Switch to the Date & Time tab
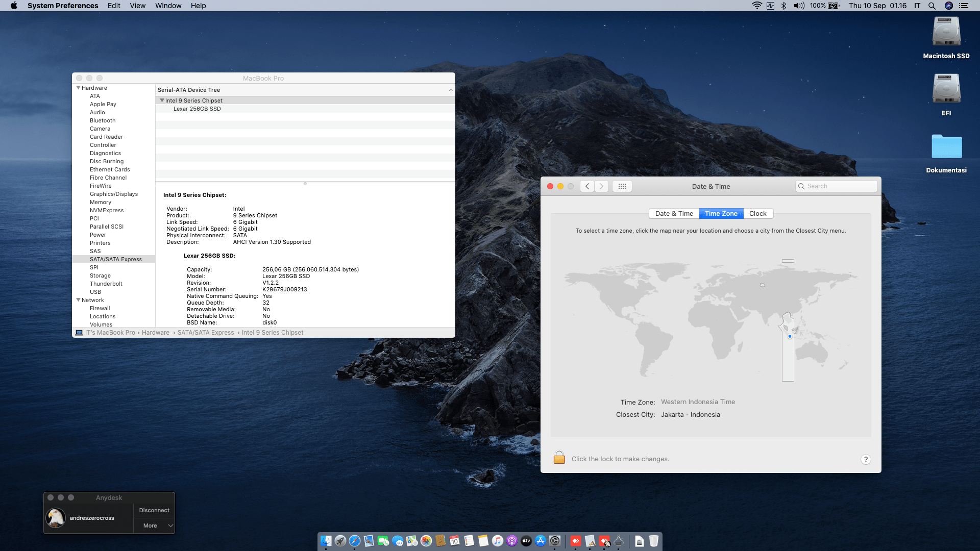Screen dimensions: 980x551 coord(674,214)
